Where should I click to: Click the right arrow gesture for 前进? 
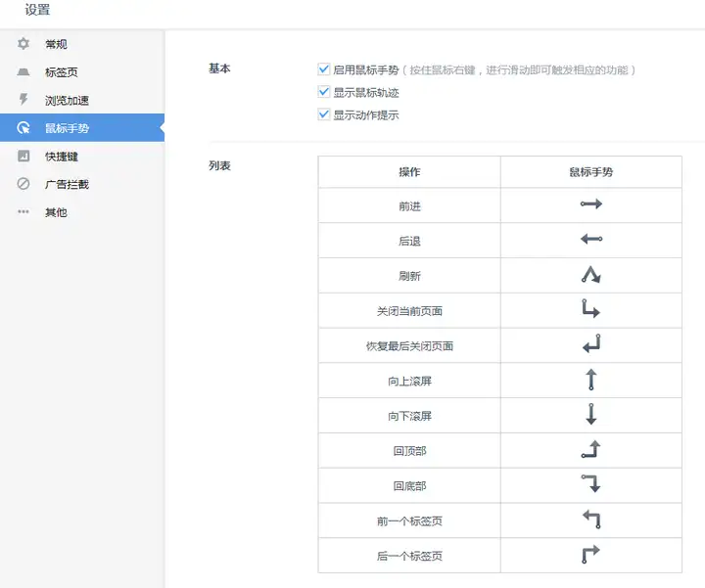(x=590, y=204)
